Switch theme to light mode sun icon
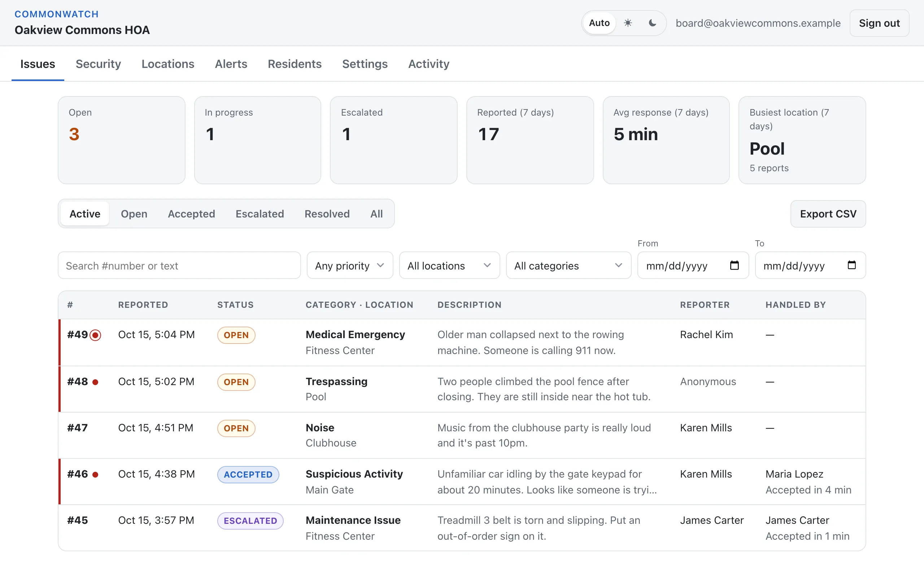 point(628,23)
